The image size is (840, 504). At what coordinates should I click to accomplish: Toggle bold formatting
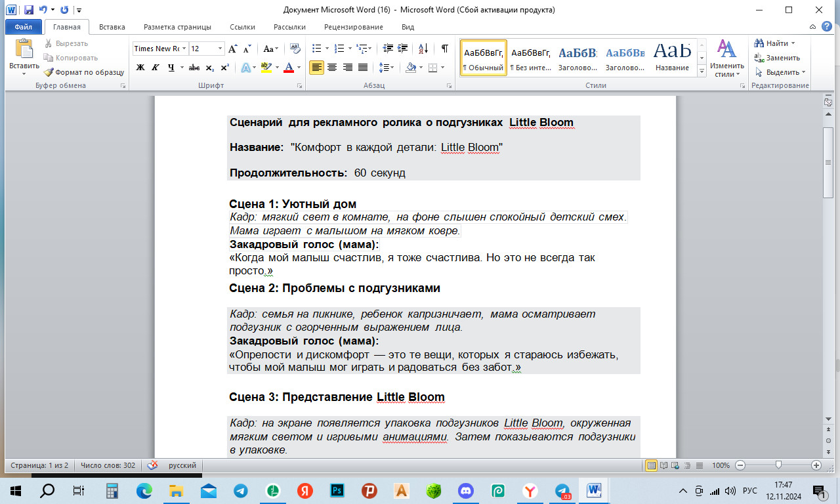140,67
